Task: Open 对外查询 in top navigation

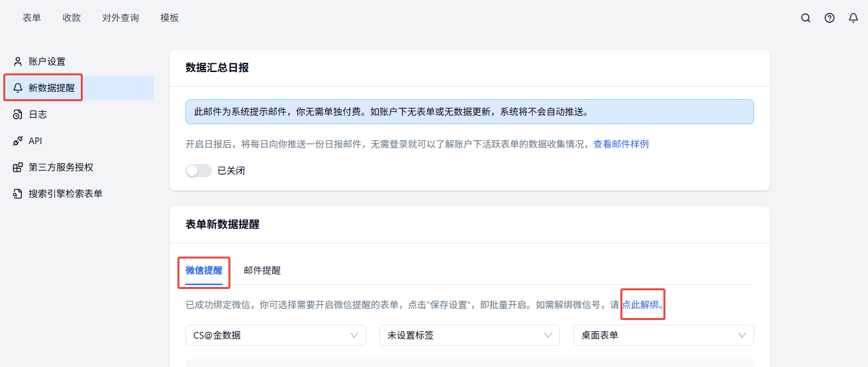Action: click(121, 18)
